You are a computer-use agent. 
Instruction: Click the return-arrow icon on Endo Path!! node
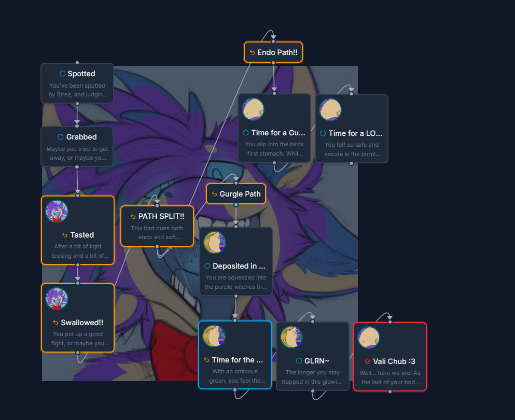click(253, 52)
